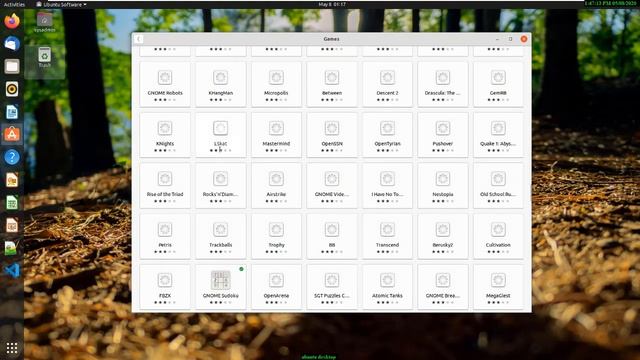Open the home folder desktop icon
Image resolution: width=640 pixels, height=360 pixels.
click(44, 22)
